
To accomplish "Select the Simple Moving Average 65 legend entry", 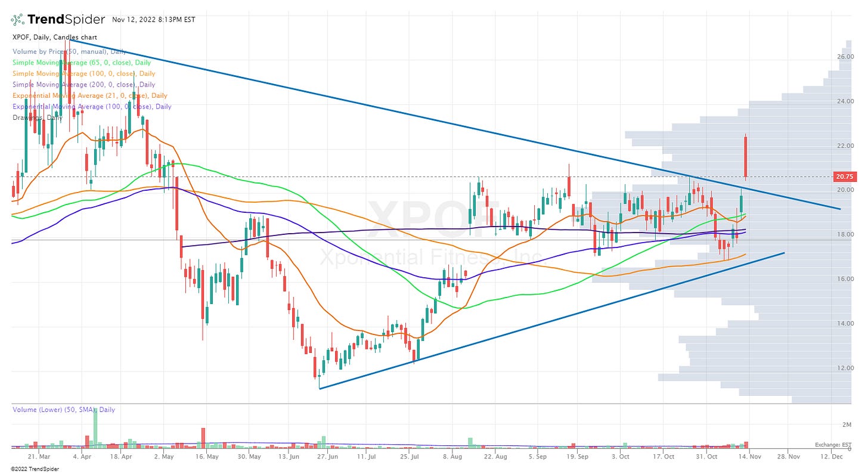I will click(81, 63).
